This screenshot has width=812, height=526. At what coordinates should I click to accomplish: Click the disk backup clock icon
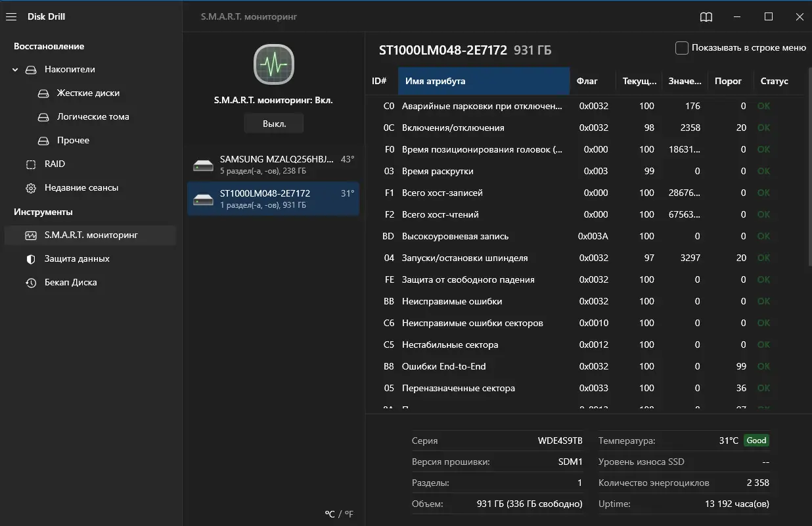(31, 283)
